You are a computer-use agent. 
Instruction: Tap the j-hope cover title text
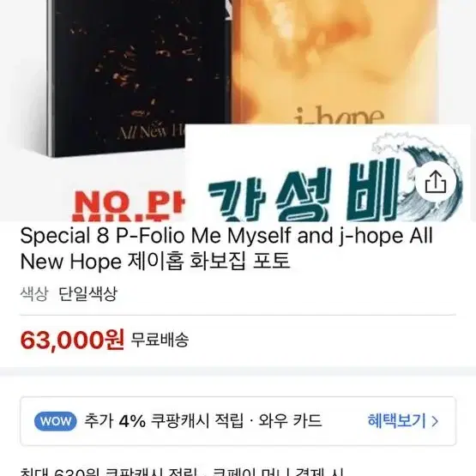click(x=340, y=117)
